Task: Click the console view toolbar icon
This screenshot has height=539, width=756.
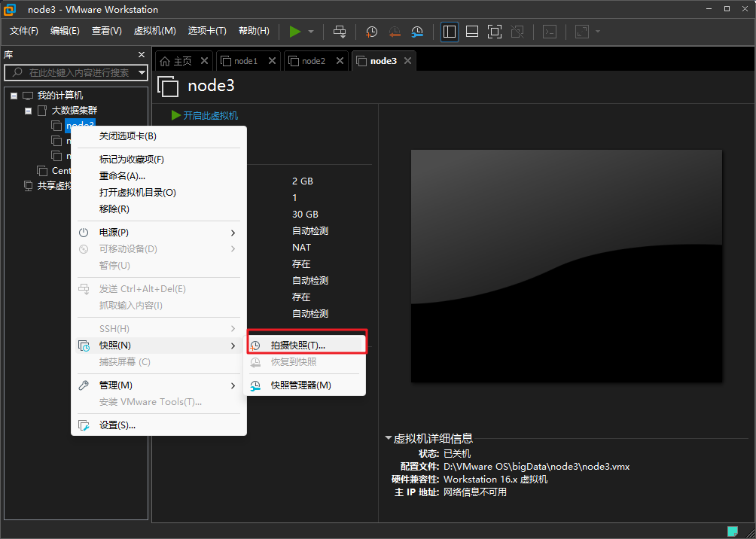Action: click(550, 32)
